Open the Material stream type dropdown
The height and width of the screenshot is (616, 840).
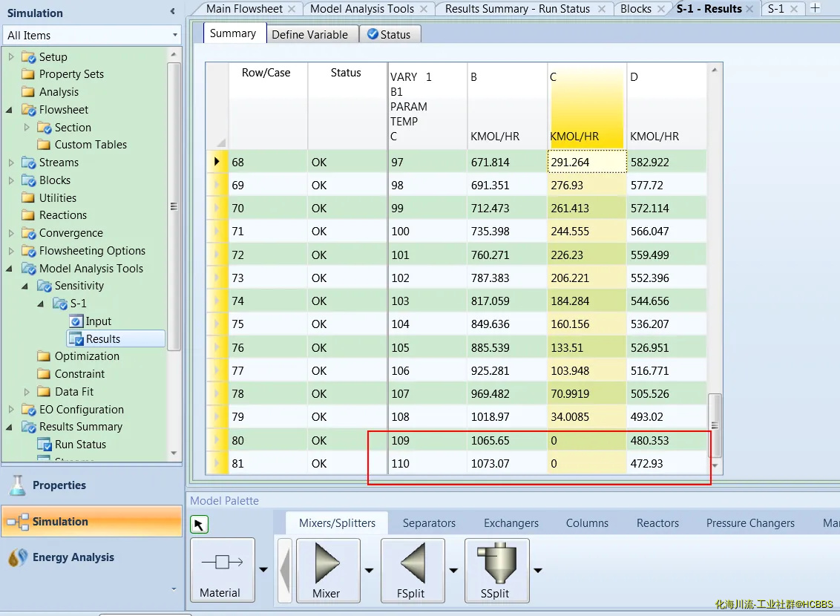[x=263, y=570]
